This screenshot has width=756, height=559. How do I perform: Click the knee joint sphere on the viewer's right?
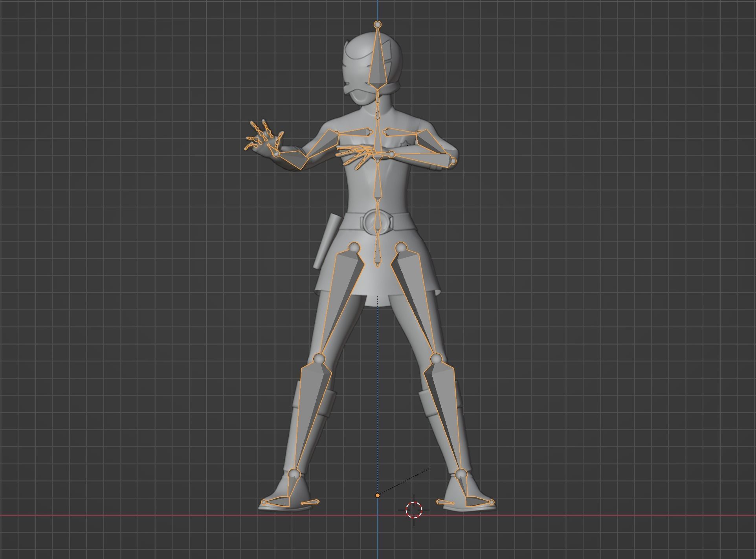[x=436, y=358]
